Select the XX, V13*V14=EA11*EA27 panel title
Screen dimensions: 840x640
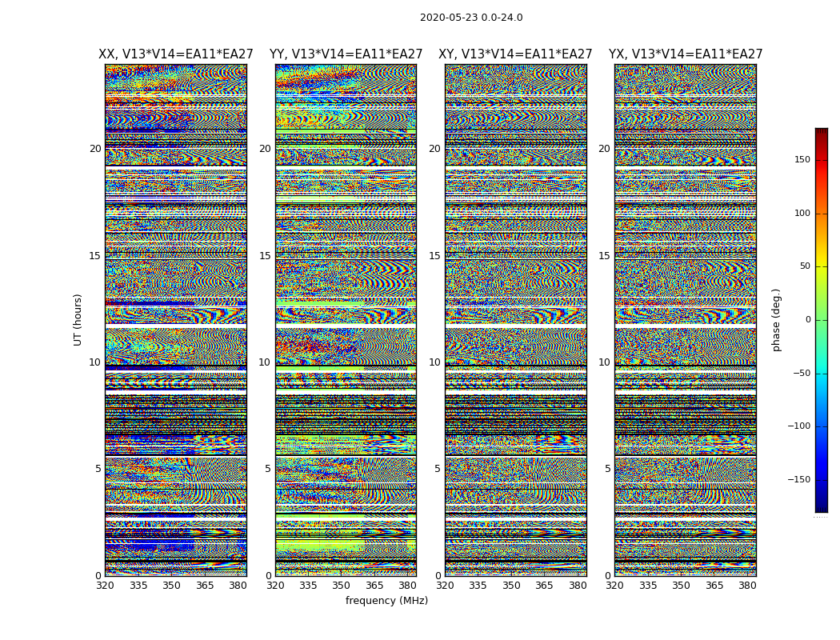pos(176,54)
